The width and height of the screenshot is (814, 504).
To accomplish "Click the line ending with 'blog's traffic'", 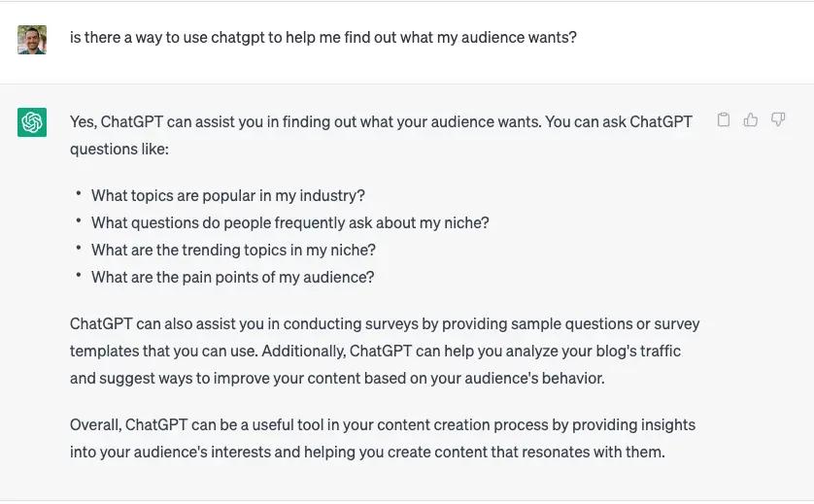I will pyautogui.click(x=375, y=352).
